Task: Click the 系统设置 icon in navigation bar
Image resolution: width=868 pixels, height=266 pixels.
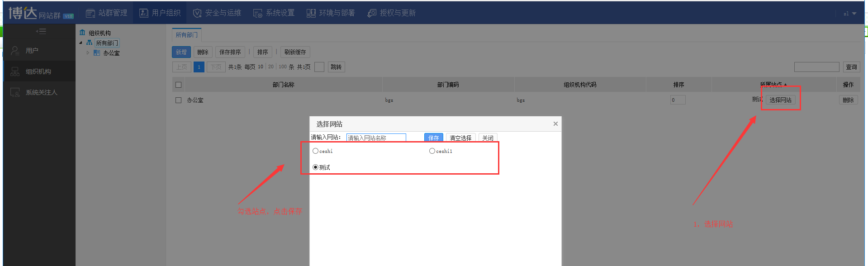Action: point(257,13)
